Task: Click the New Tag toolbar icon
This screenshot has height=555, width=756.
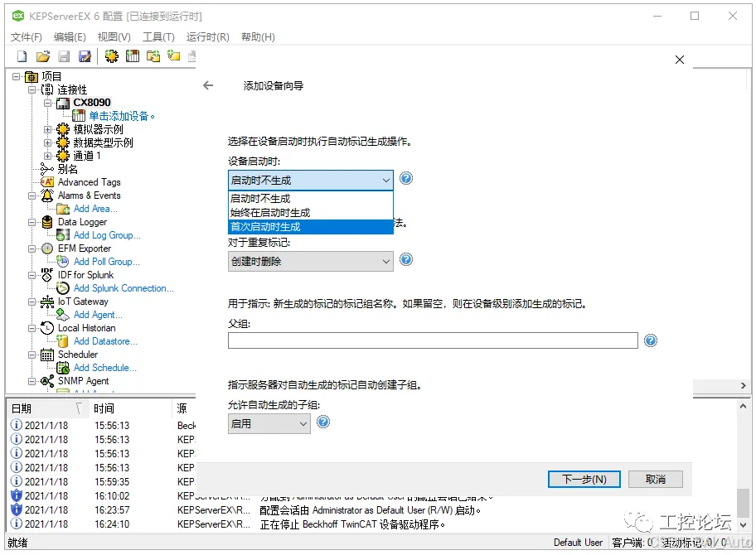Action: [174, 56]
